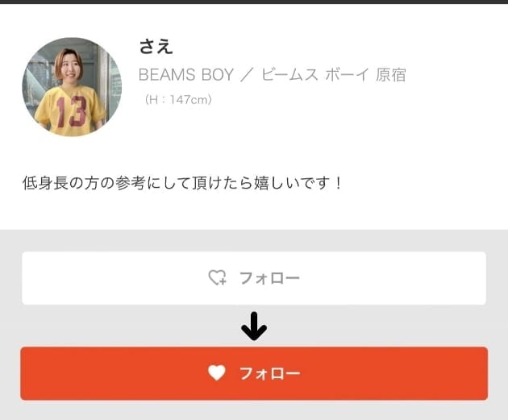Click the black downward arrow icon

[254, 326]
